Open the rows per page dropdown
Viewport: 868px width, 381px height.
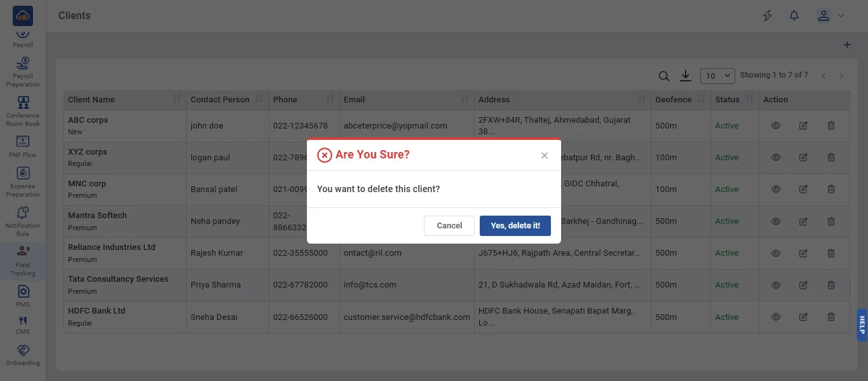click(x=717, y=76)
